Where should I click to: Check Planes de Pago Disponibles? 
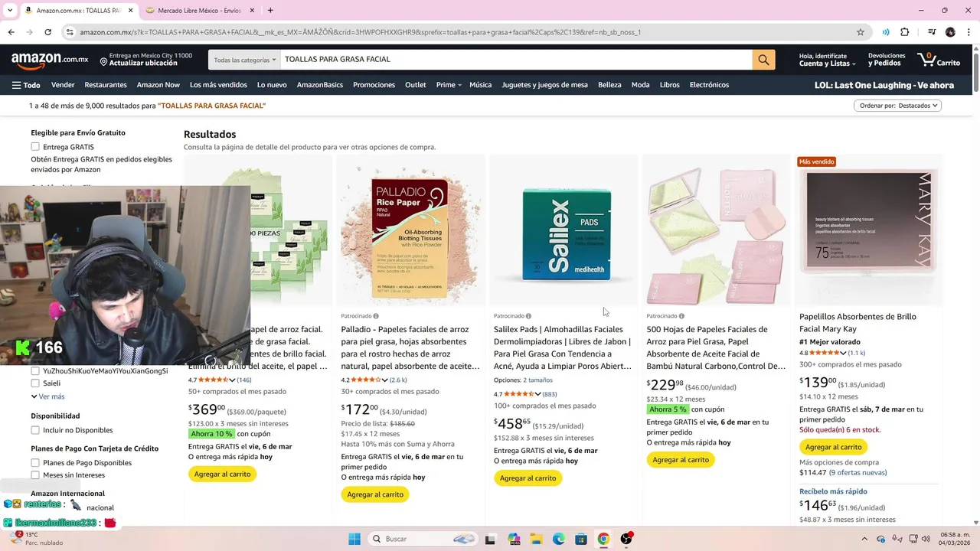(35, 463)
